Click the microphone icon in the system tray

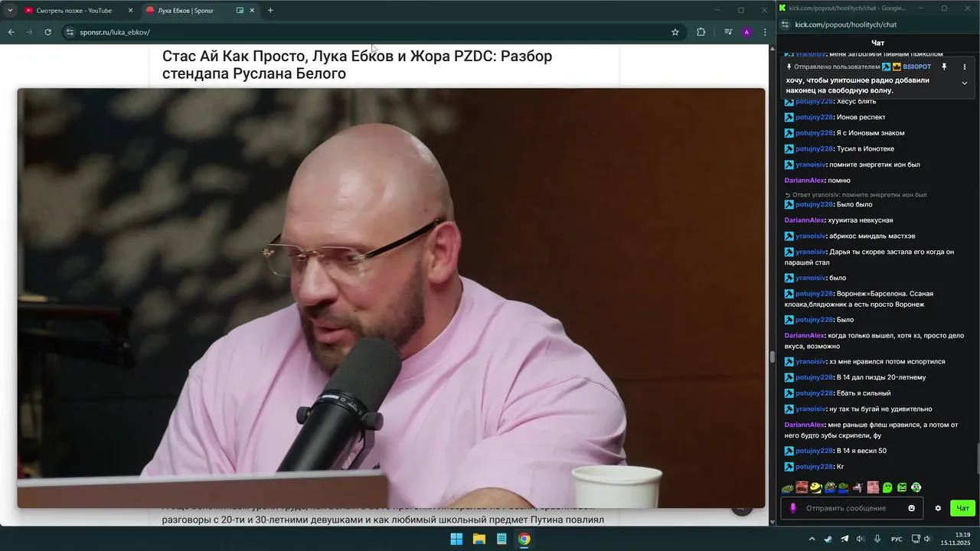click(877, 539)
